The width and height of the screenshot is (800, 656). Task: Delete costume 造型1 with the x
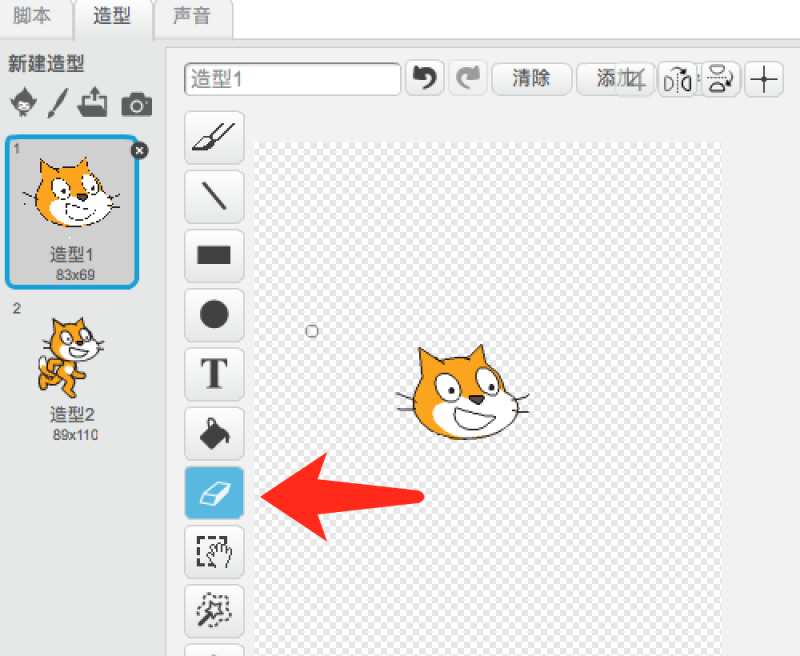[x=139, y=150]
